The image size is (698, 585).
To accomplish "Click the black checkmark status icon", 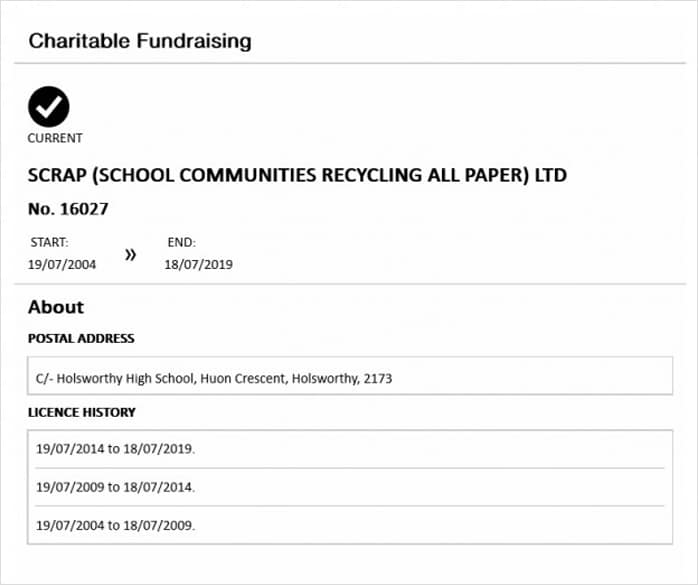I will pos(49,107).
